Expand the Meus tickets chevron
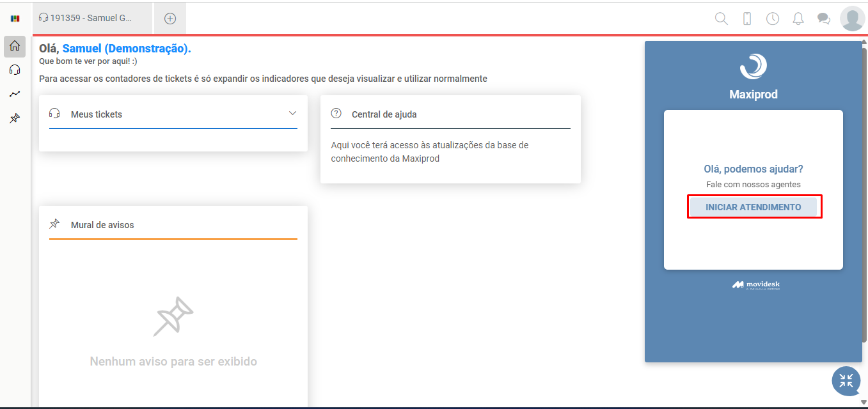Screen dimensions: 868x409 coord(292,113)
